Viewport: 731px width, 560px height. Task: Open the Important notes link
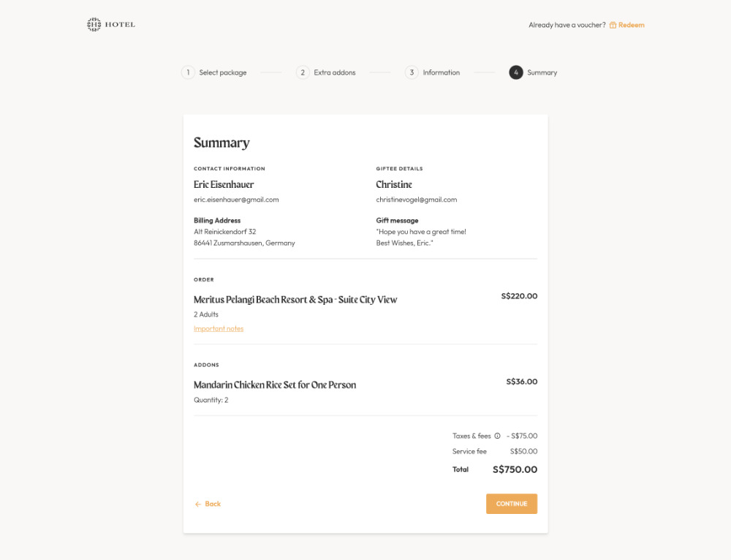(218, 329)
